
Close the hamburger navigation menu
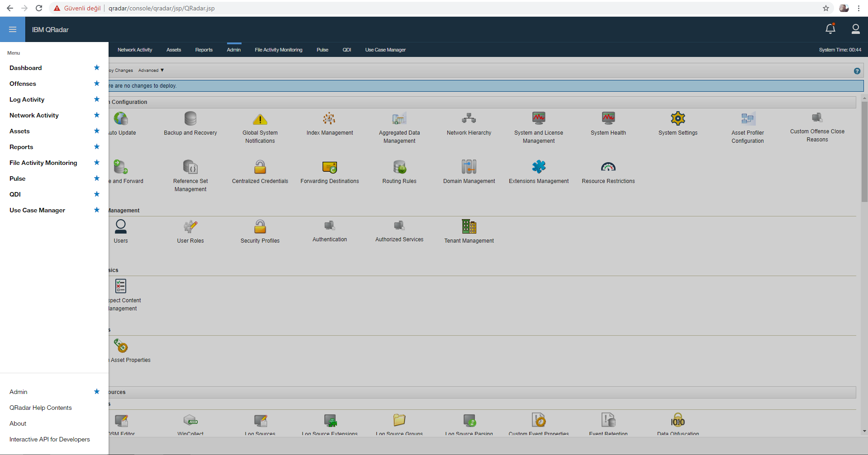[x=13, y=29]
